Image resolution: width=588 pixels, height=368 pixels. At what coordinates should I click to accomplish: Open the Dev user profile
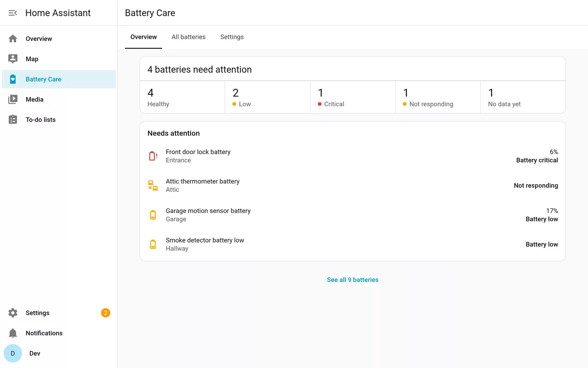point(59,353)
